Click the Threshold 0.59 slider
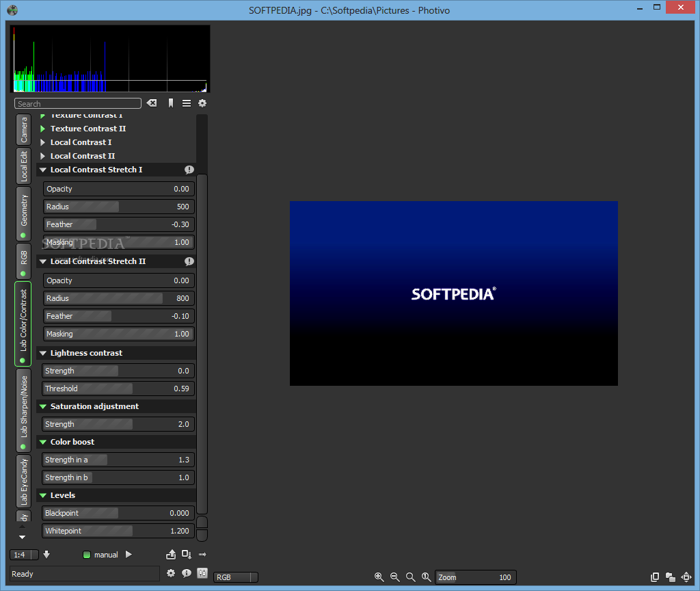The height and width of the screenshot is (591, 700). [118, 389]
